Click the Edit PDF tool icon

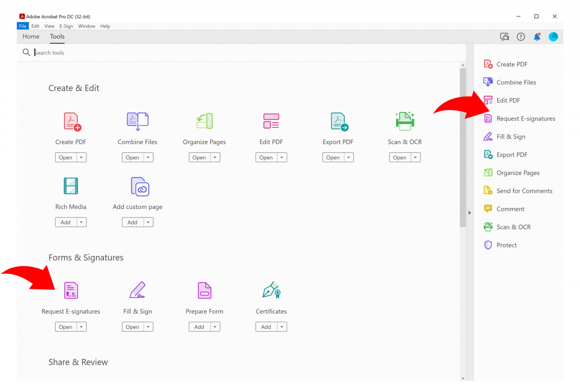pyautogui.click(x=271, y=121)
